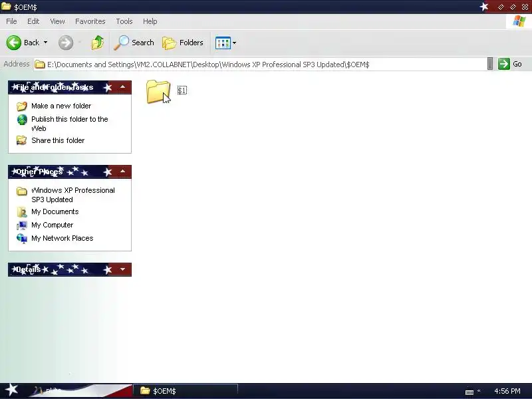This screenshot has width=532, height=399.
Task: Click the $1 folder name label
Action: [182, 90]
